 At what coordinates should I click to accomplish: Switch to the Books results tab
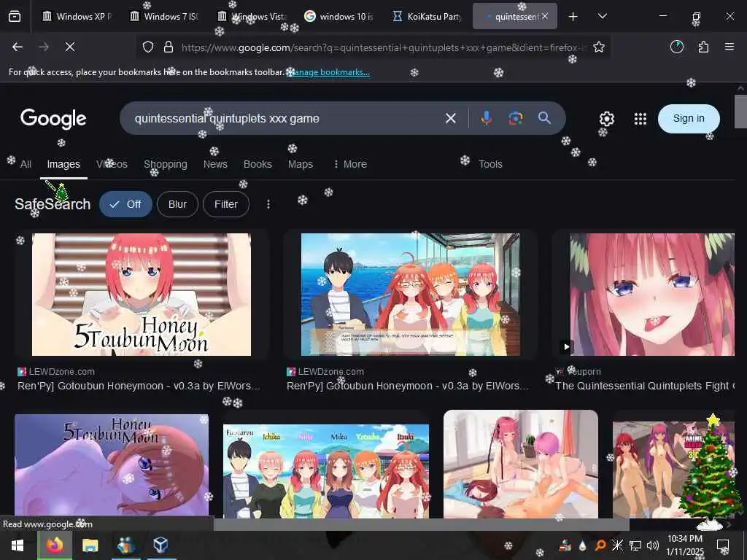(258, 164)
